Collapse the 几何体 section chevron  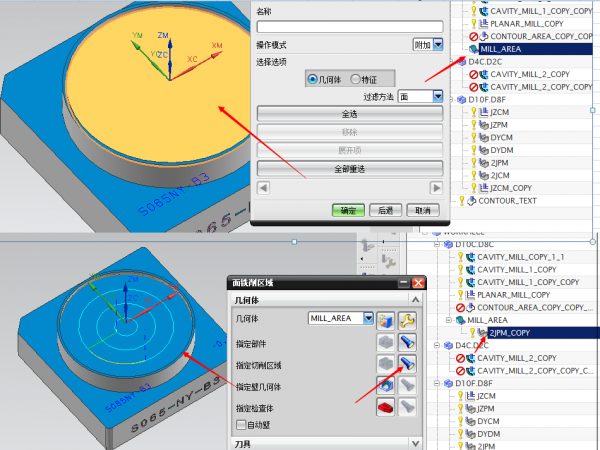coord(416,300)
